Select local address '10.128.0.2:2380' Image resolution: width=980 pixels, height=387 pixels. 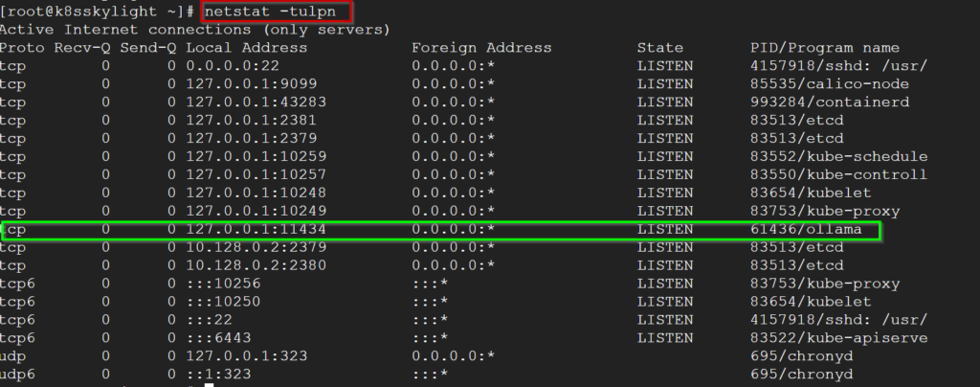coord(256,265)
